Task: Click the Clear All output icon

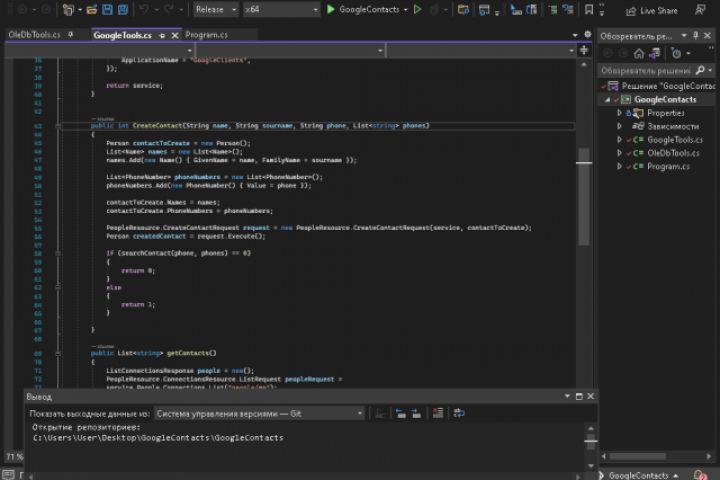Action: pos(438,413)
